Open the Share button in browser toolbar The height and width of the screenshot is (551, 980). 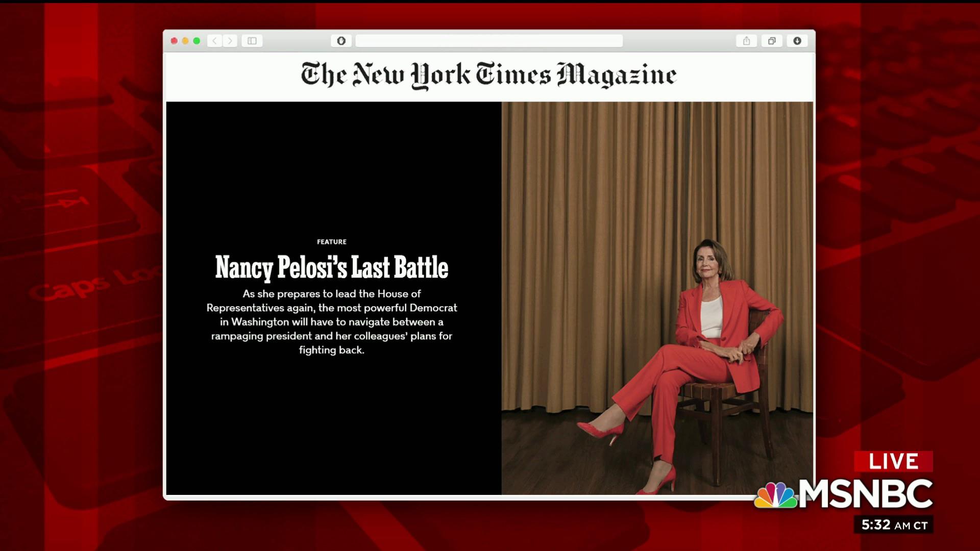pyautogui.click(x=746, y=41)
